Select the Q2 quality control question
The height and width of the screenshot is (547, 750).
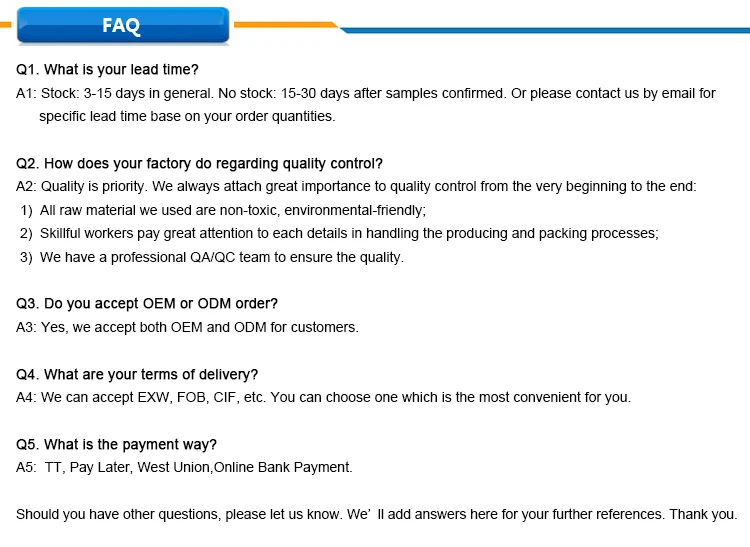[x=199, y=164]
